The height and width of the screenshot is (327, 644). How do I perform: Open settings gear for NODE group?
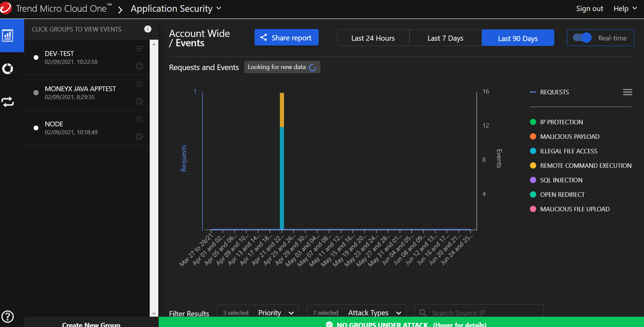[139, 136]
